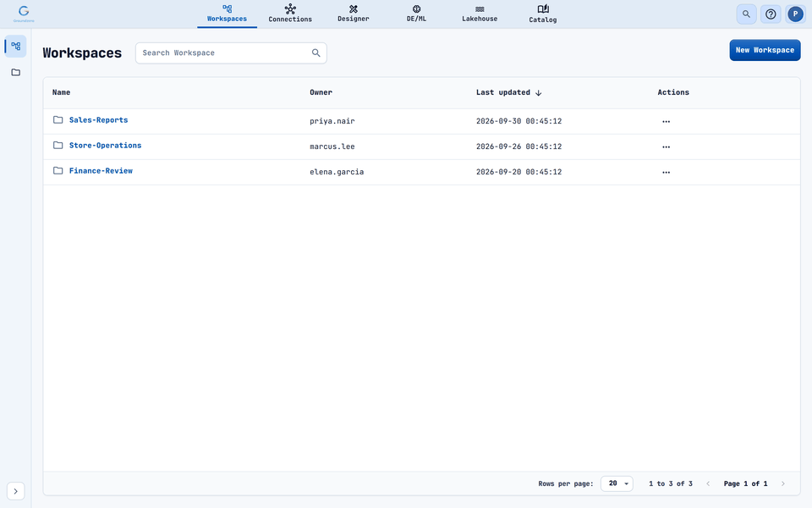The width and height of the screenshot is (812, 508).
Task: Click date 2026-09-20 00:45:12
Action: point(518,172)
